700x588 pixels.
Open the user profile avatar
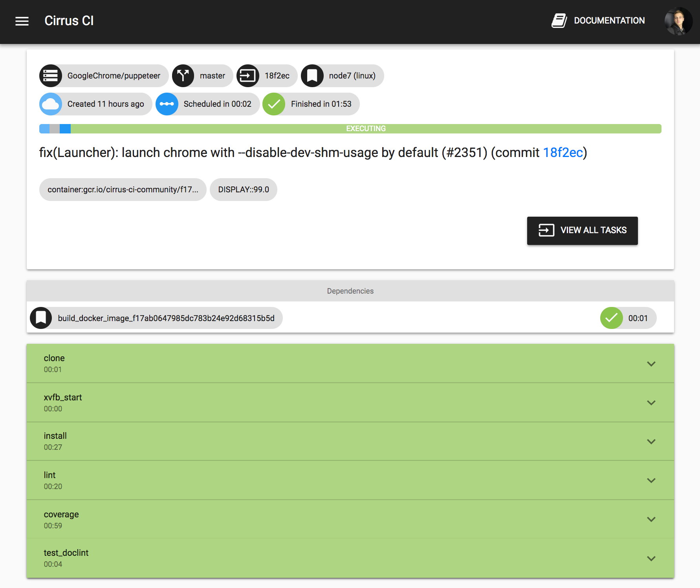point(678,21)
